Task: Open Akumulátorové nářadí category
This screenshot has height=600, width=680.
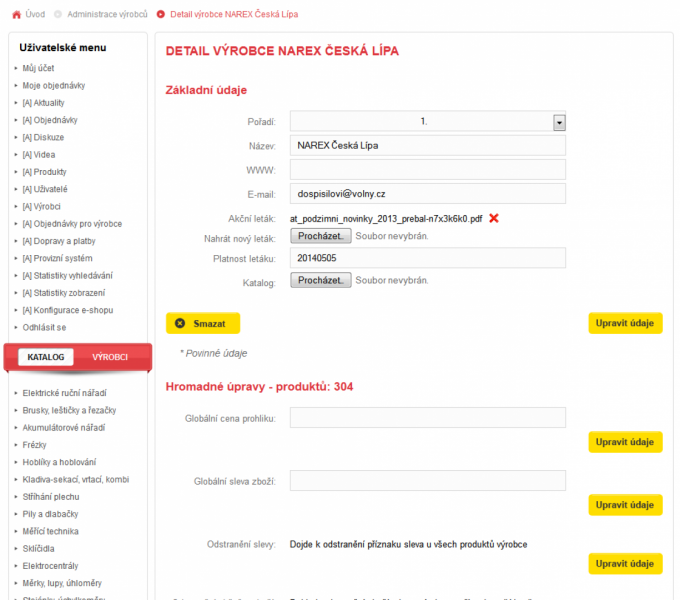Action: (x=64, y=428)
